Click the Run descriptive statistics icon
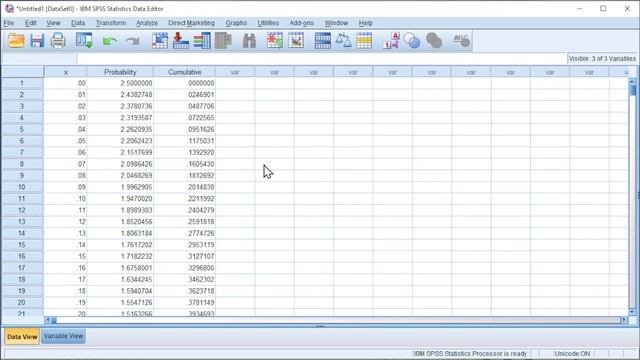 [x=223, y=41]
